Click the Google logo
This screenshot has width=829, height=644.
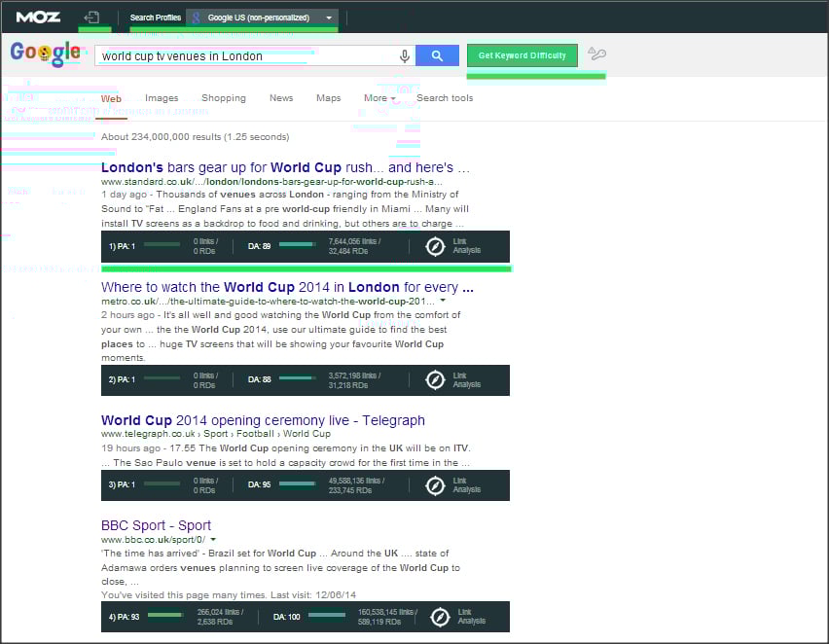(46, 54)
